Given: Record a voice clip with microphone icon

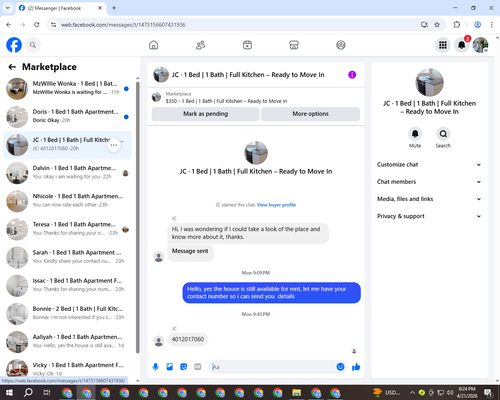Looking at the screenshot, I should pyautogui.click(x=155, y=367).
